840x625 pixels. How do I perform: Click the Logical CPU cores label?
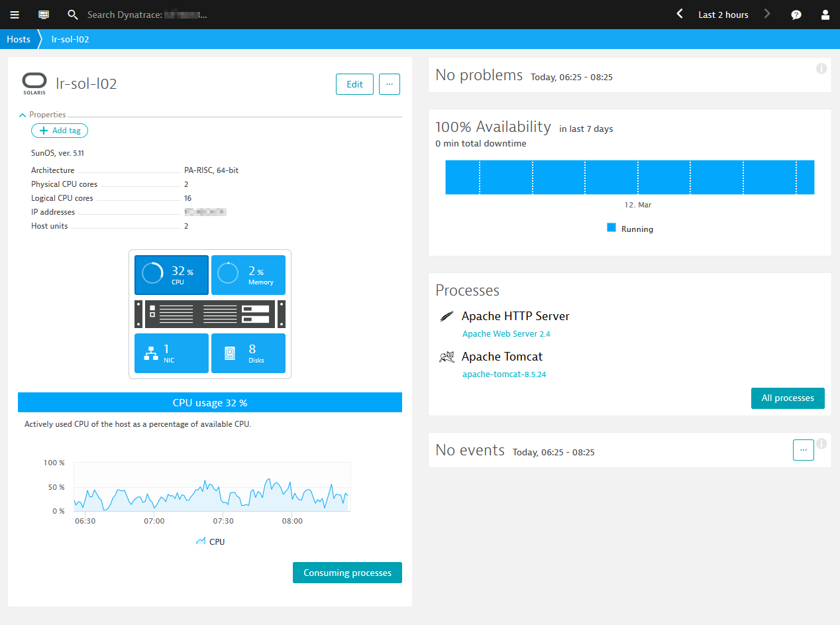(62, 198)
